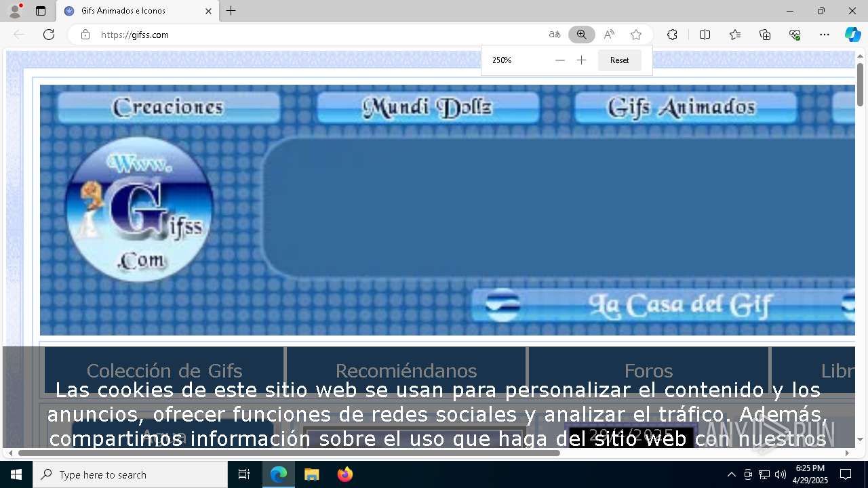Open Browser essentials heart icon

tap(795, 35)
